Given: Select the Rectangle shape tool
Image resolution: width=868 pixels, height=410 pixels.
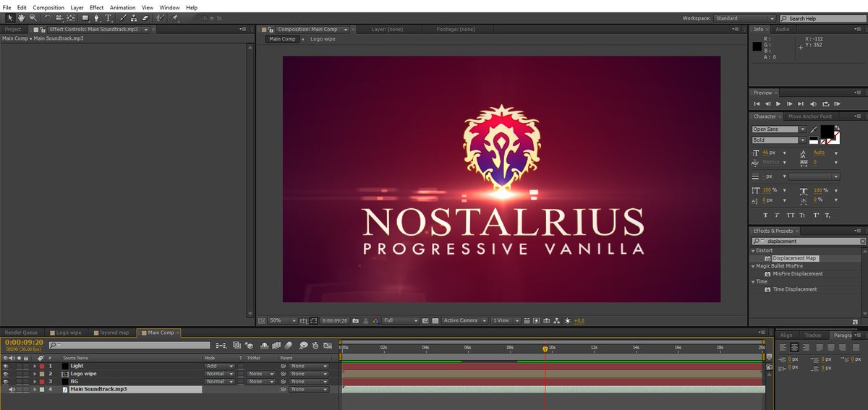Looking at the screenshot, I should pyautogui.click(x=85, y=17).
